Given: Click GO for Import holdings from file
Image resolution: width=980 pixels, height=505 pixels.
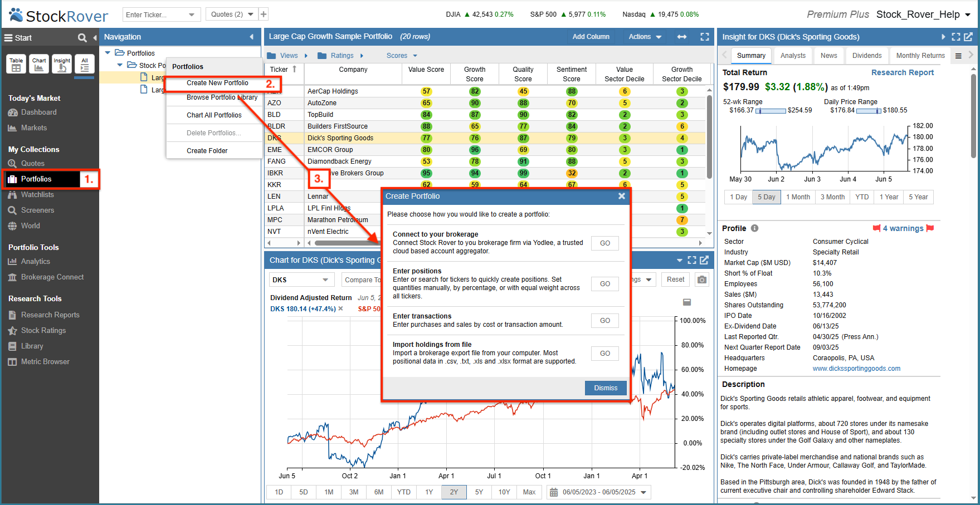Looking at the screenshot, I should pyautogui.click(x=605, y=354).
